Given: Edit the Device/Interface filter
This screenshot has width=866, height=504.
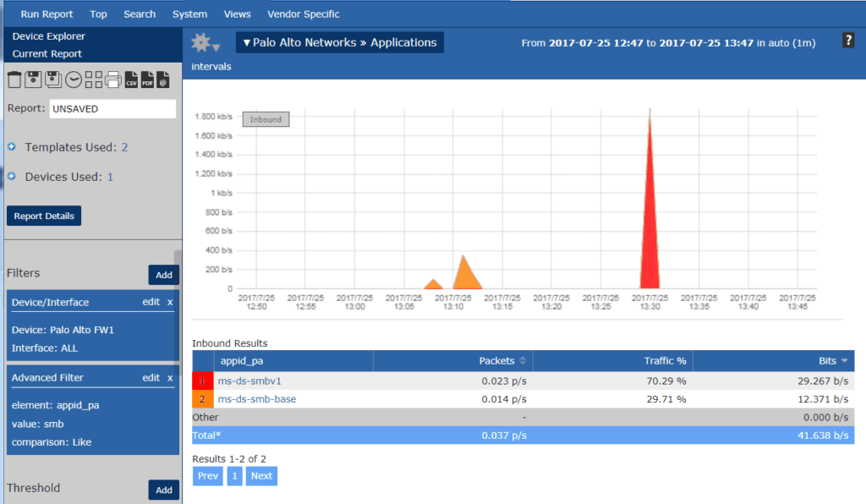Looking at the screenshot, I should click(x=151, y=302).
